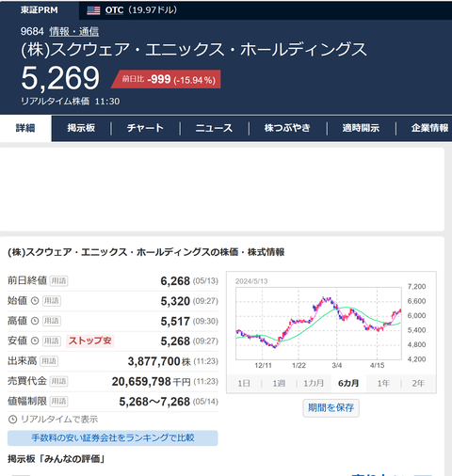Click the clock icon next to 安値
Screen dimensions: 452x476
tap(35, 341)
